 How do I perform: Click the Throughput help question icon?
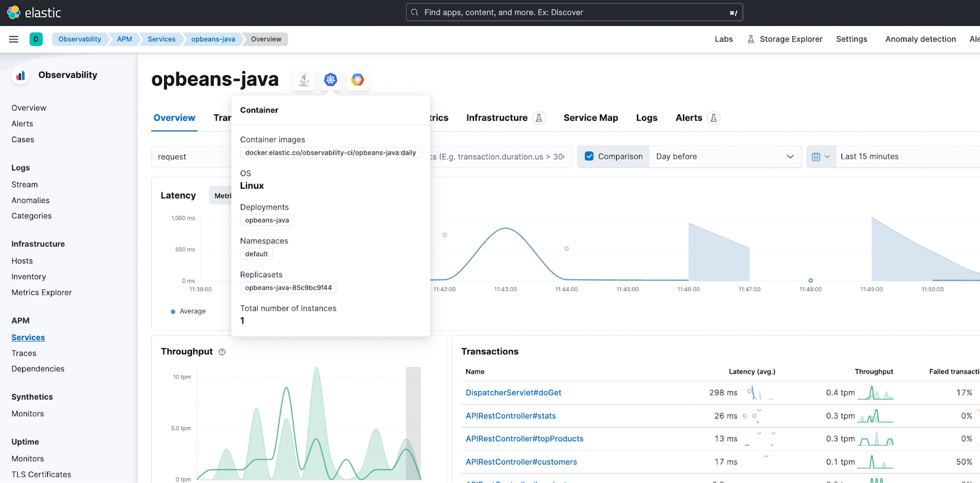pos(222,352)
